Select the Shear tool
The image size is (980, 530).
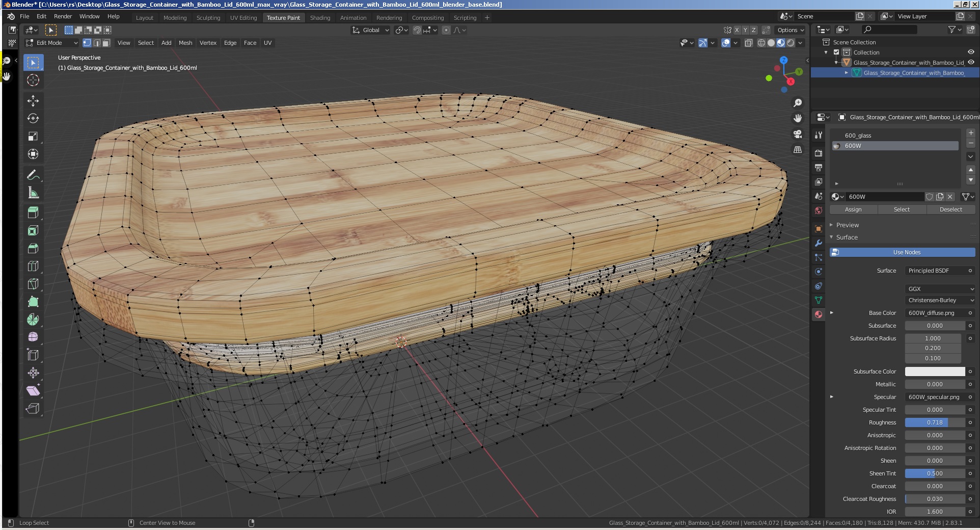pyautogui.click(x=33, y=390)
